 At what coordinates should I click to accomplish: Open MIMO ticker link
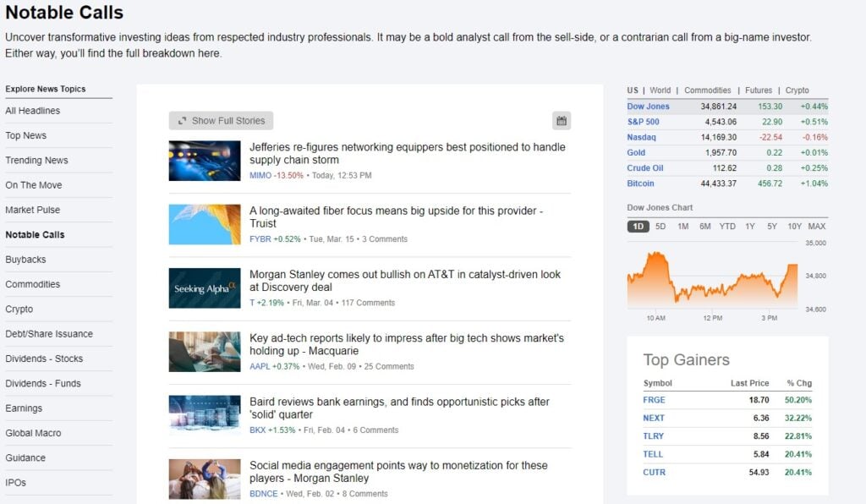(x=260, y=176)
